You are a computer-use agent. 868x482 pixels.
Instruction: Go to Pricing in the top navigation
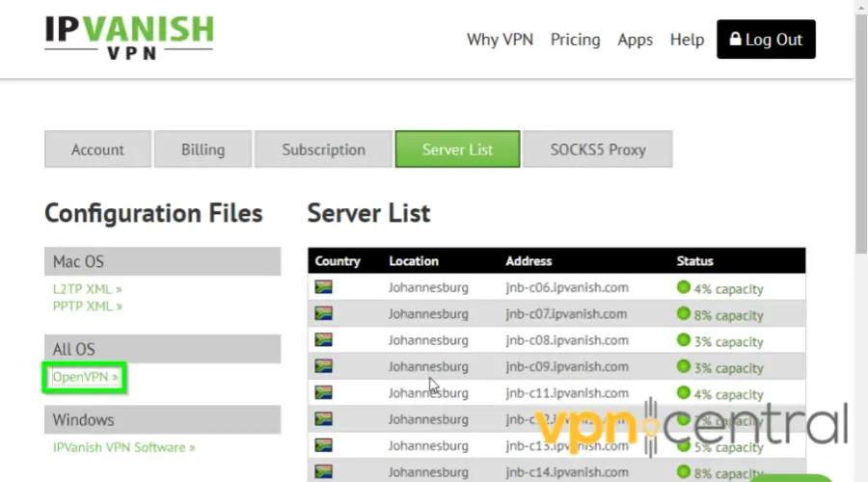pos(575,40)
